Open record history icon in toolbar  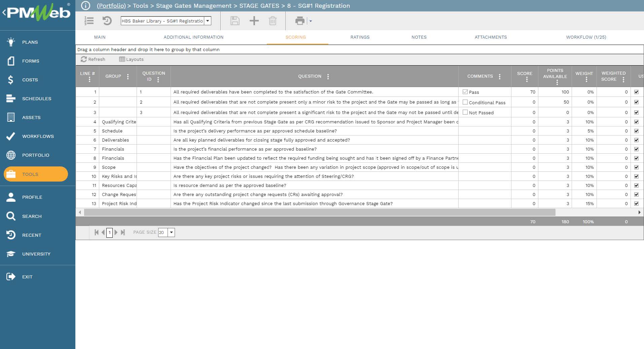(107, 21)
